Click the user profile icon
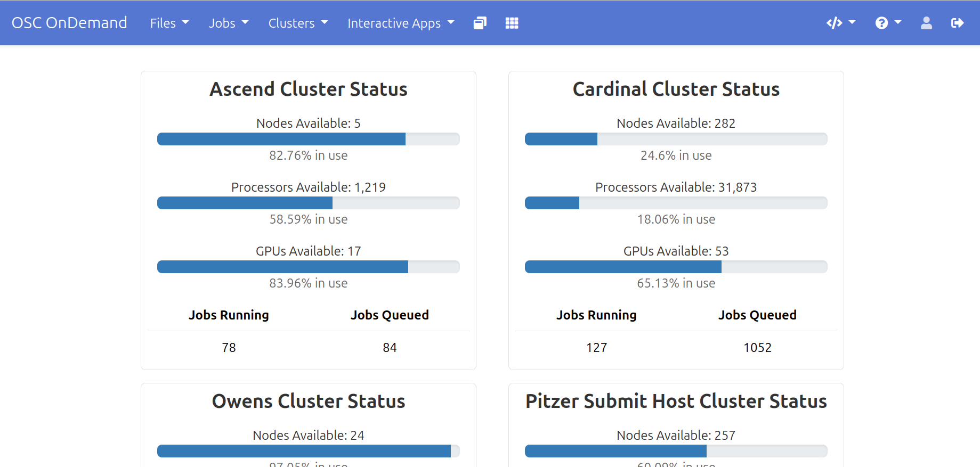 pos(926,23)
